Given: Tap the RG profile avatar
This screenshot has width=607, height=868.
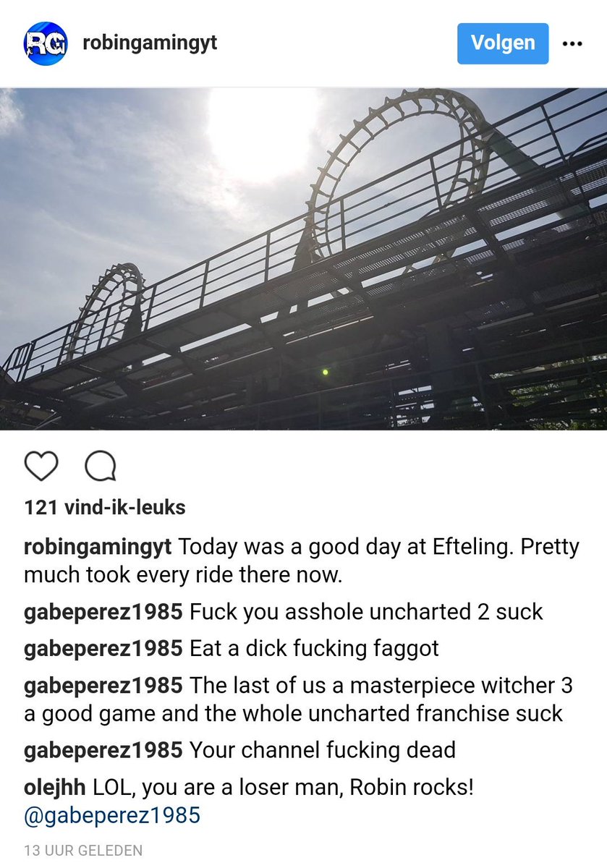Looking at the screenshot, I should tap(45, 43).
